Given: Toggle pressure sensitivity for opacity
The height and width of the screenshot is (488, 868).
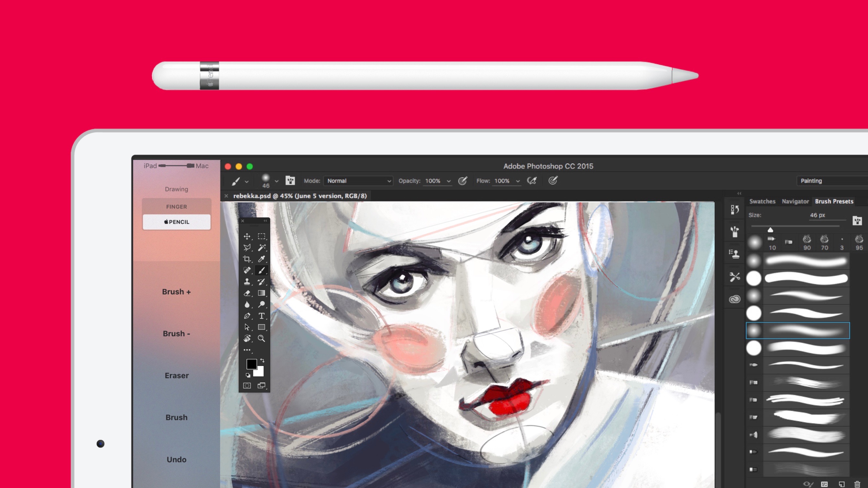Looking at the screenshot, I should click(463, 181).
